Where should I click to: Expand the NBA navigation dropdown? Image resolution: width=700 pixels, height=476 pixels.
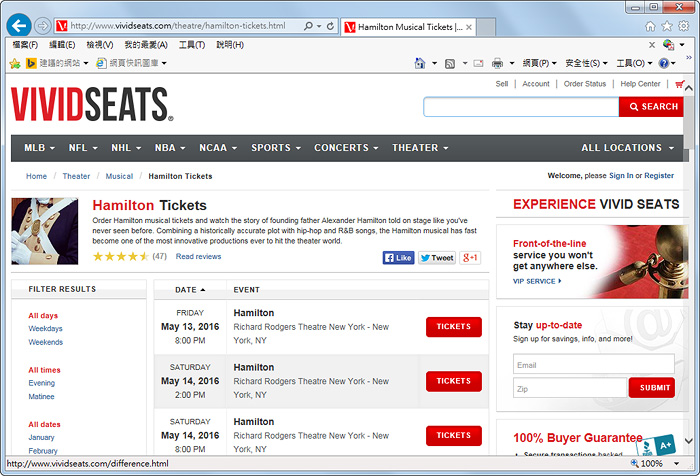point(170,148)
